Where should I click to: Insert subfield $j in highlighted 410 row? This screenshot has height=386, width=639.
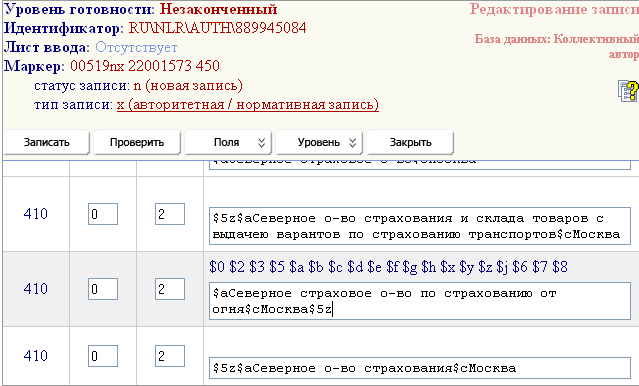(502, 267)
